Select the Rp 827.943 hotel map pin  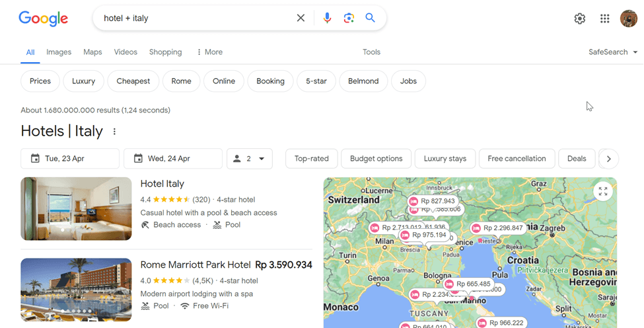pos(433,201)
